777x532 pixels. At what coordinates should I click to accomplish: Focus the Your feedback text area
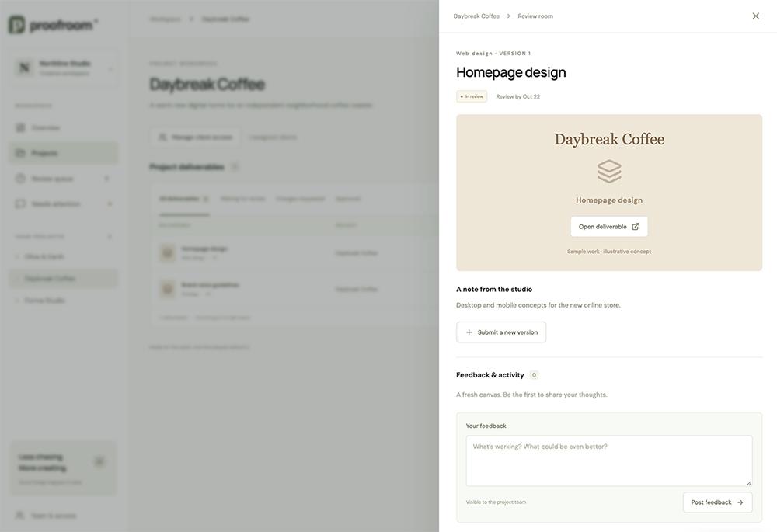tap(609, 461)
